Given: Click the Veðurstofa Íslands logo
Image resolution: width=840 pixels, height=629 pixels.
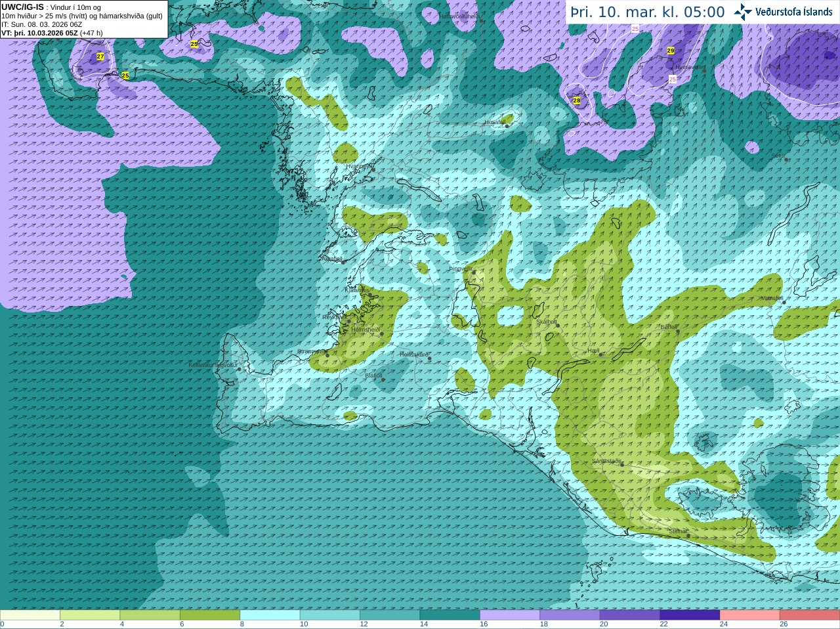Looking at the screenshot, I should (x=783, y=12).
